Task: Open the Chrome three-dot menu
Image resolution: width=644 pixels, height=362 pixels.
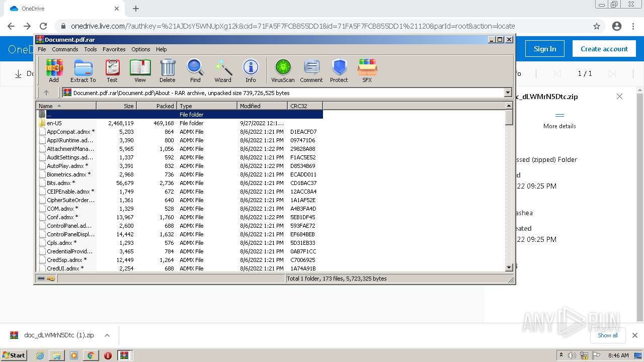Action: (x=633, y=26)
